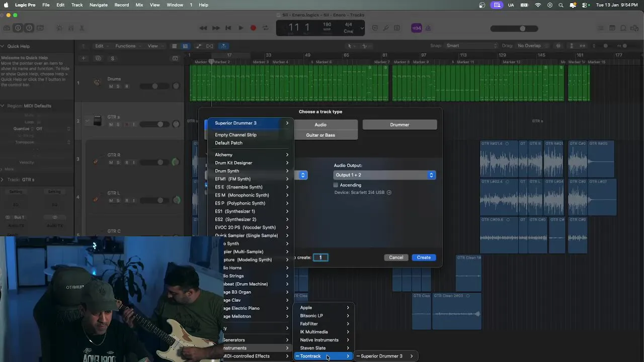
Task: Switch tracks area to list view icon
Action: [185, 46]
